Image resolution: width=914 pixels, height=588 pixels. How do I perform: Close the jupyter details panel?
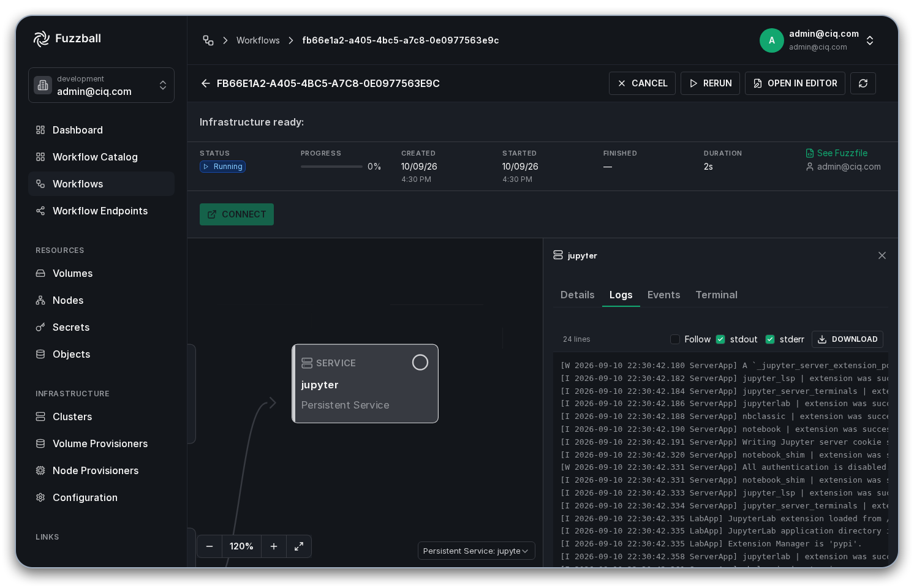(882, 255)
